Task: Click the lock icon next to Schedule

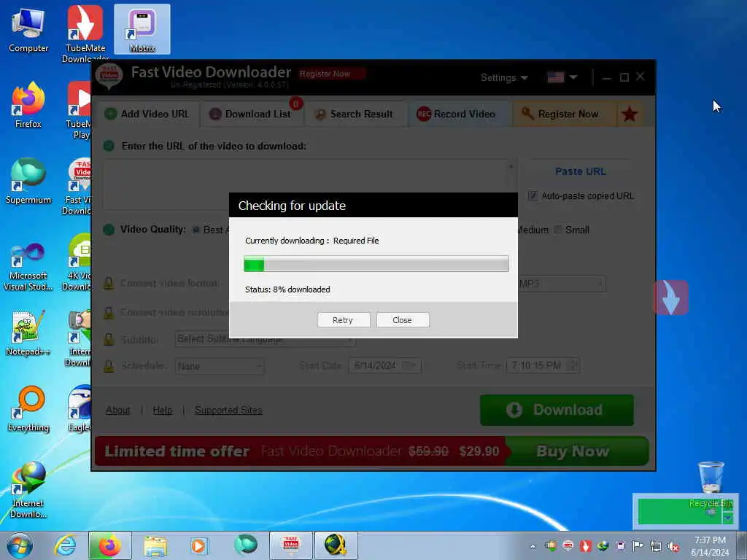Action: point(109,366)
